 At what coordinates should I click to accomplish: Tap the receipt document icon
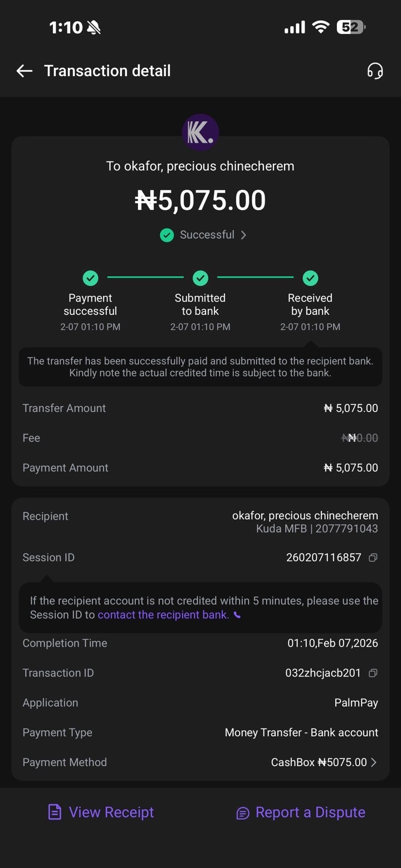(55, 812)
